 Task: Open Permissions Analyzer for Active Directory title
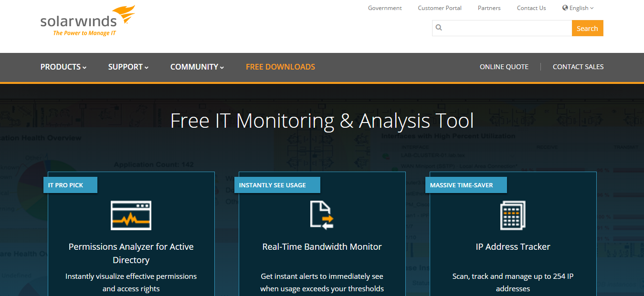131,253
